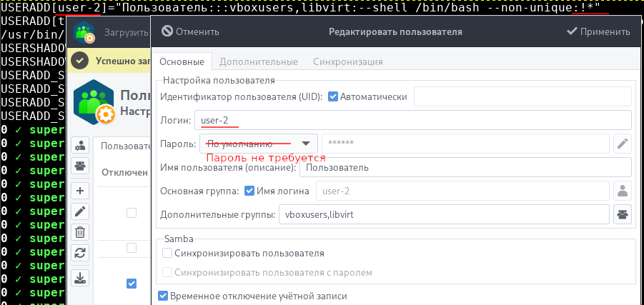Viewport: 644px width, 305px height.
Task: Click the download icon in sidebar
Action: click(80, 278)
